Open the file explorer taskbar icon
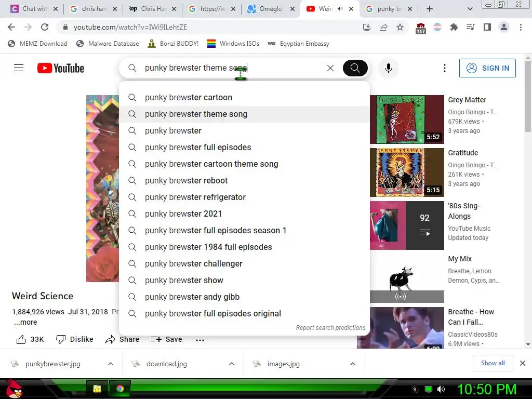This screenshot has width=532, height=399. (97, 389)
